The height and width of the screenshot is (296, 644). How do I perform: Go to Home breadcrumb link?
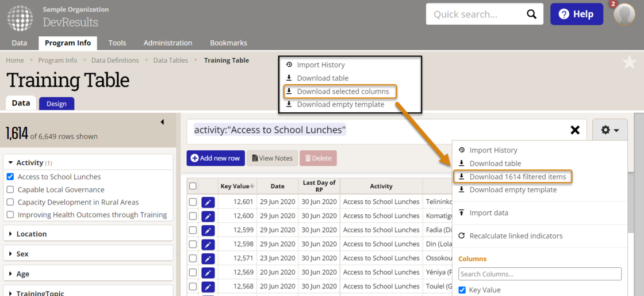point(15,60)
